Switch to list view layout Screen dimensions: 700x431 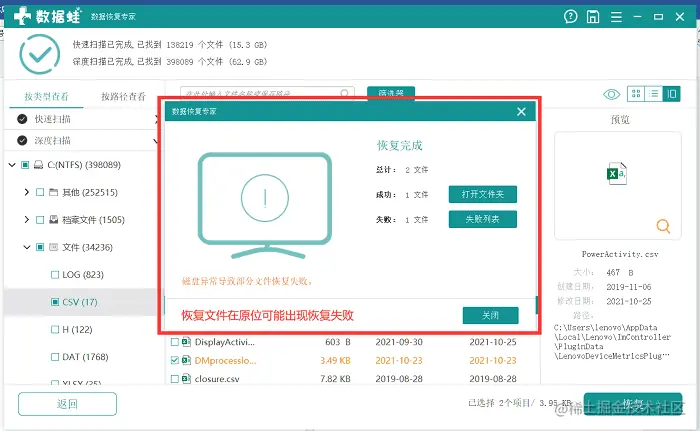pos(654,94)
